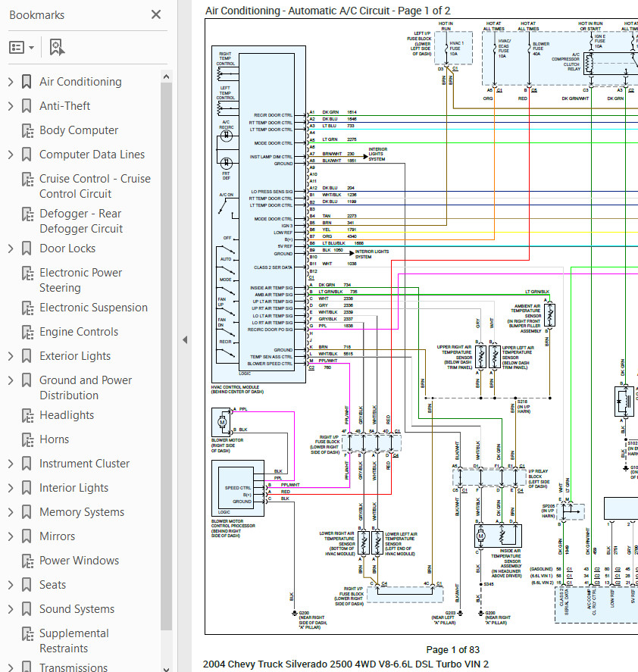Click the page icon beside Electronic Suspension
Viewport: 638px width, 672px height.
26,307
